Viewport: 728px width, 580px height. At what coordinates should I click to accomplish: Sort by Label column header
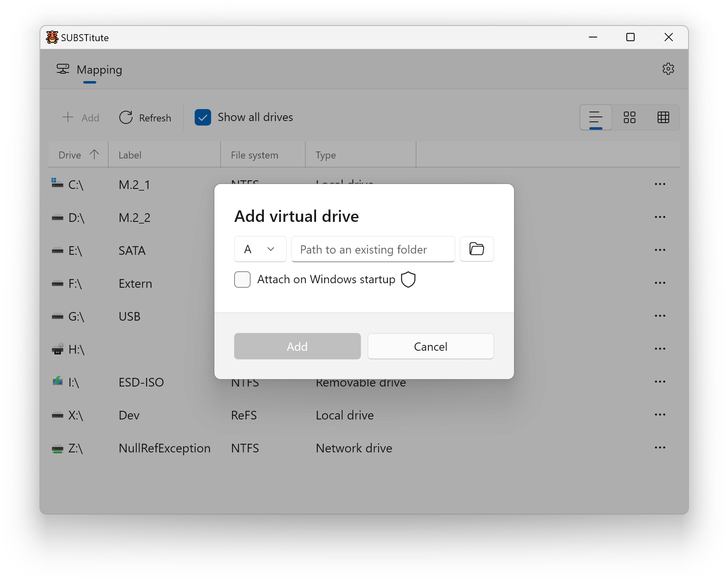164,155
